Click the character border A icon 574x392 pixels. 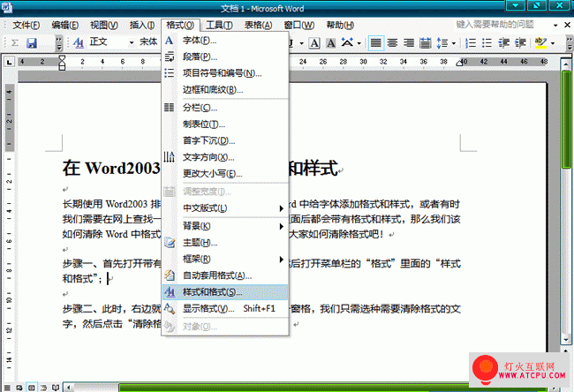(x=314, y=43)
